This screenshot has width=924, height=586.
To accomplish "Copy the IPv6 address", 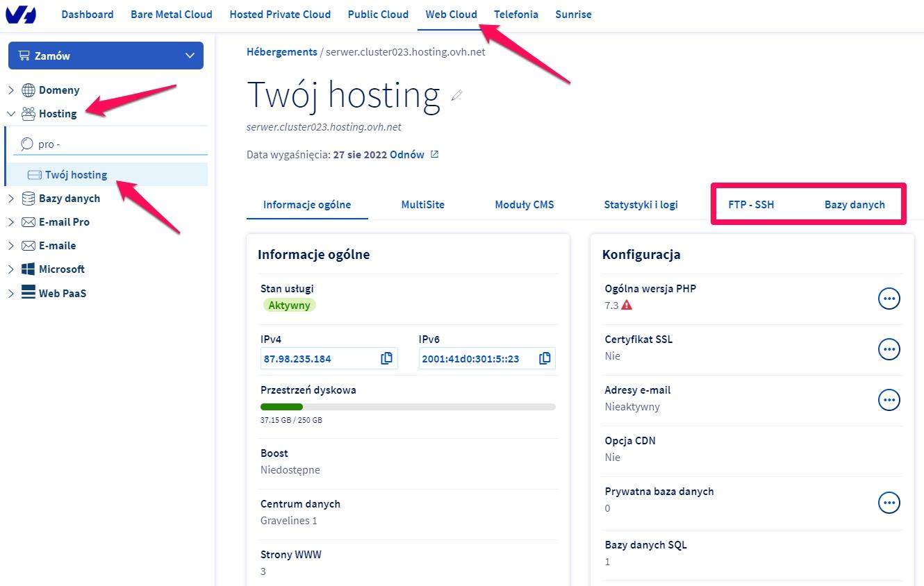I will pos(545,358).
